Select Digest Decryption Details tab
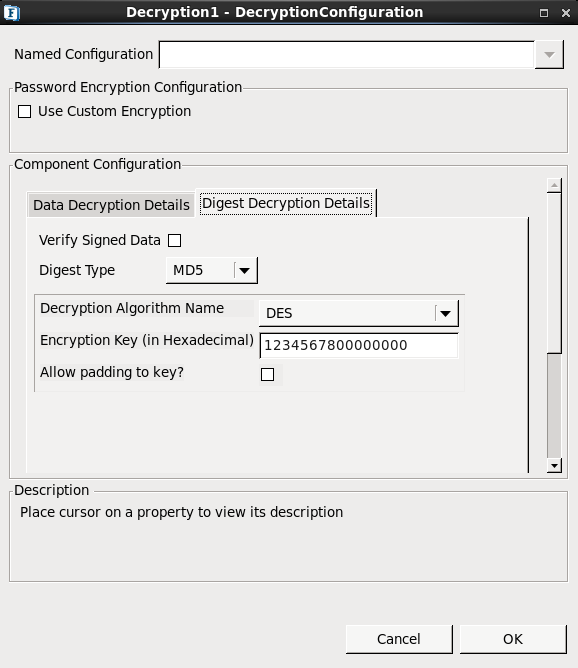 [286, 203]
